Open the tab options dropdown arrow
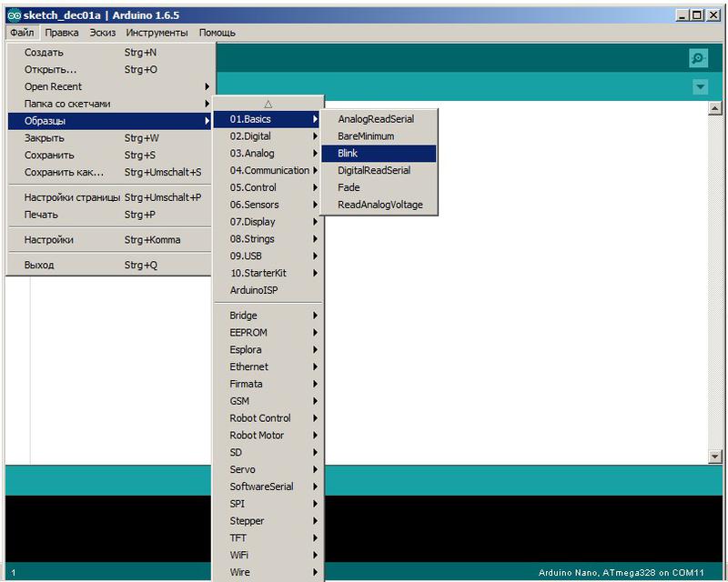The image size is (728, 582). pyautogui.click(x=700, y=86)
